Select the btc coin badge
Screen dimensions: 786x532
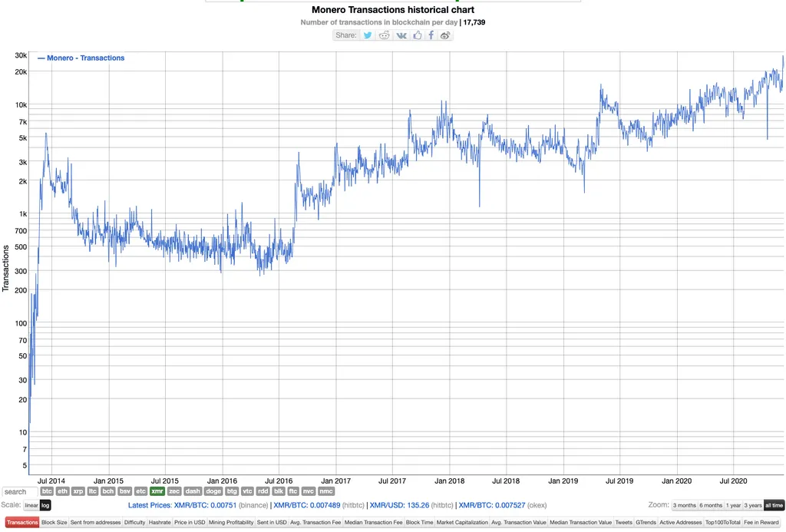click(47, 491)
